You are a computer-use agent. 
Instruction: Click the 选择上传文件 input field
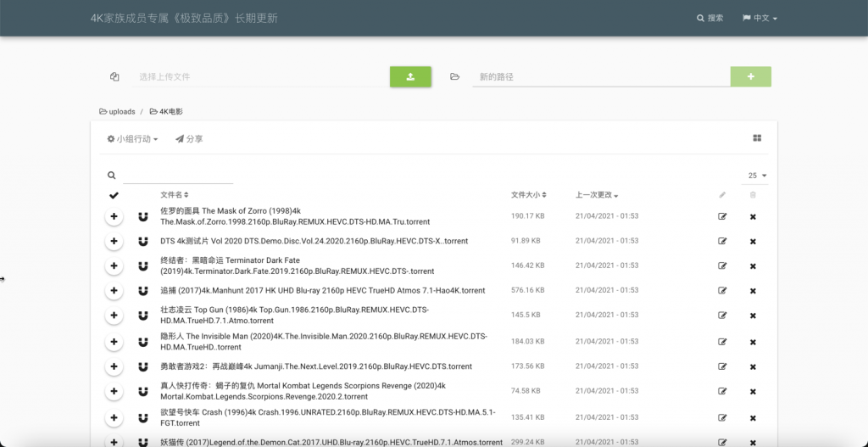point(260,77)
